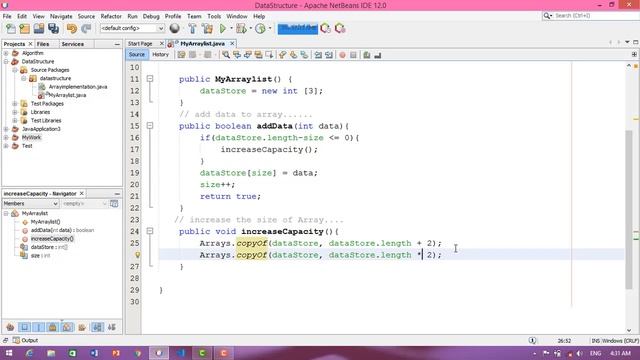Expand the Test Packages node
This screenshot has height=360, width=640.
tap(15, 104)
